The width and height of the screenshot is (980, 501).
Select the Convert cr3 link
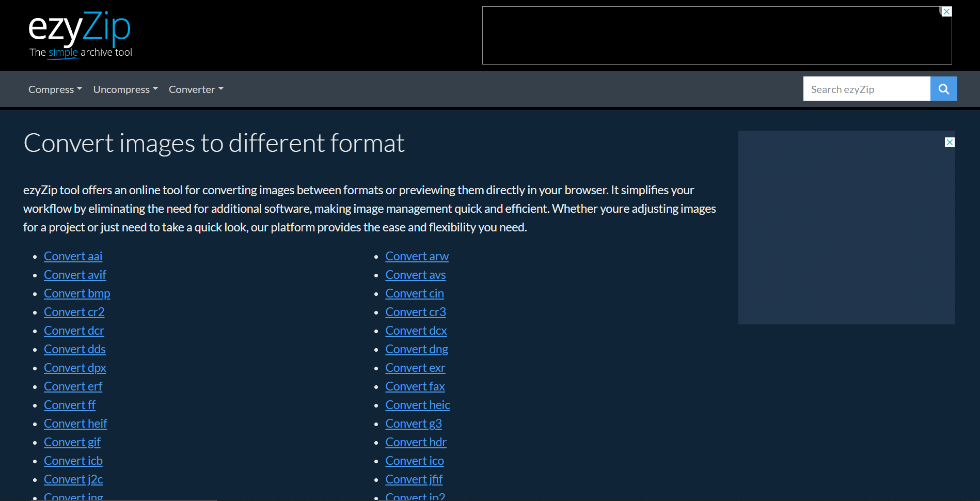(x=415, y=312)
